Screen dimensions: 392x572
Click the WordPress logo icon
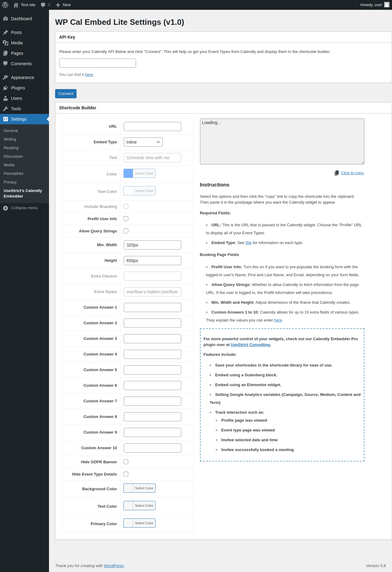[5, 5]
